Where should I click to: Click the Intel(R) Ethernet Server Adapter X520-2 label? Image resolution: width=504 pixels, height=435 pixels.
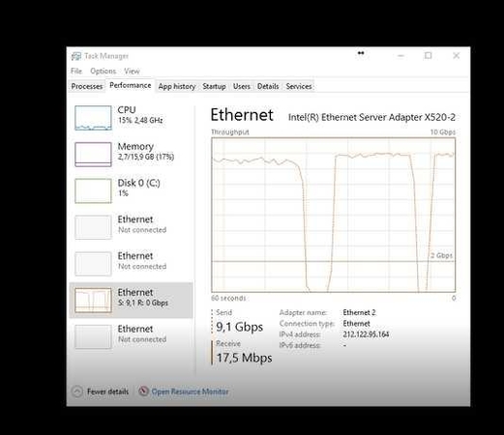(x=371, y=117)
